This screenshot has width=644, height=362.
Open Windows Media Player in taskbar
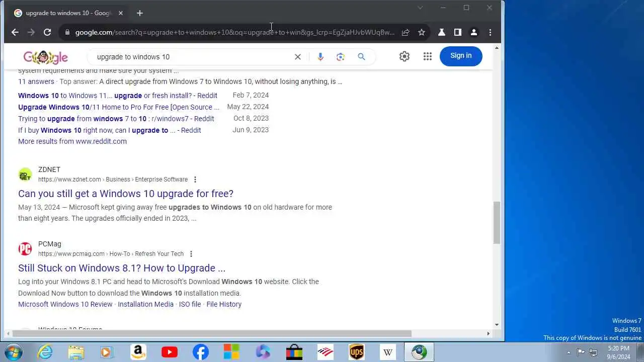pyautogui.click(x=106, y=352)
